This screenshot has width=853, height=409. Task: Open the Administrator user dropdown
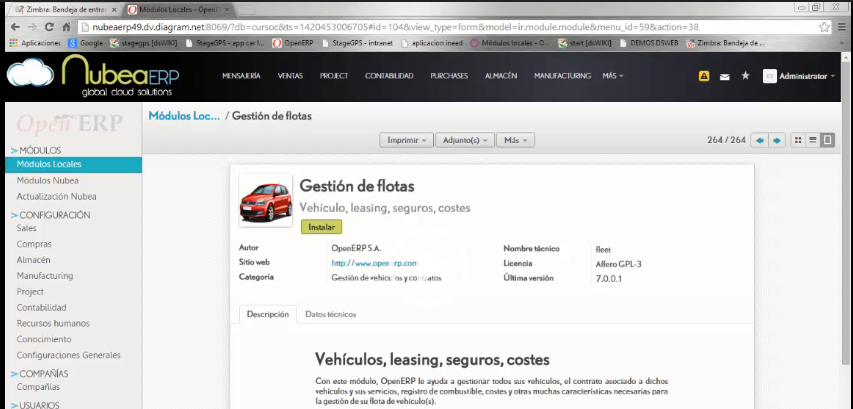click(799, 76)
